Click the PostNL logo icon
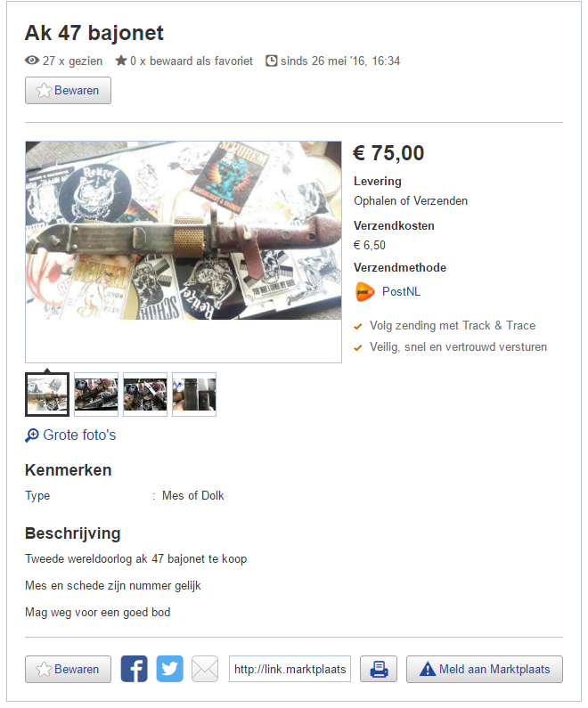Image resolution: width=588 pixels, height=708 pixels. [x=365, y=292]
